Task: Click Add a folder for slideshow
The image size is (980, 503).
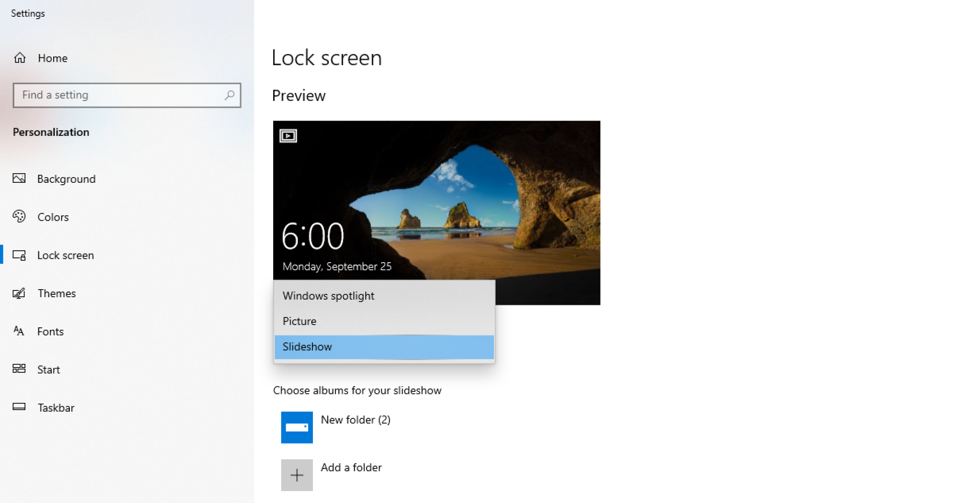Action: (x=351, y=467)
